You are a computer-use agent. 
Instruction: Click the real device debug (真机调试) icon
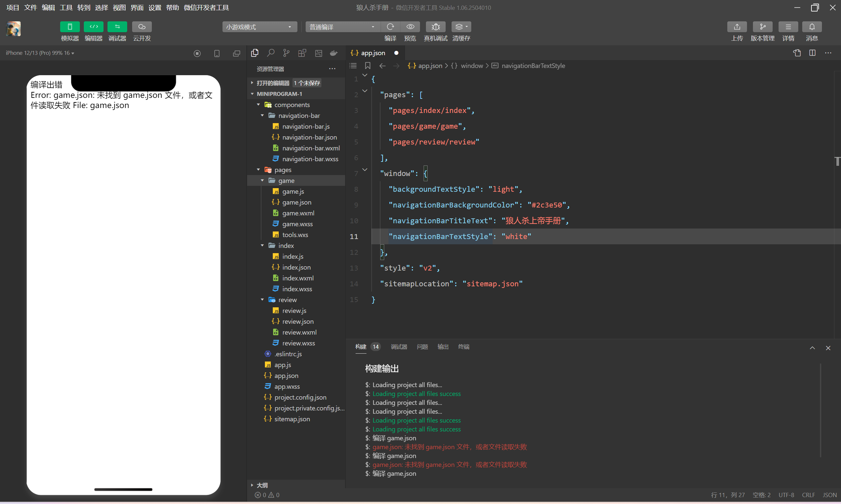pyautogui.click(x=435, y=27)
